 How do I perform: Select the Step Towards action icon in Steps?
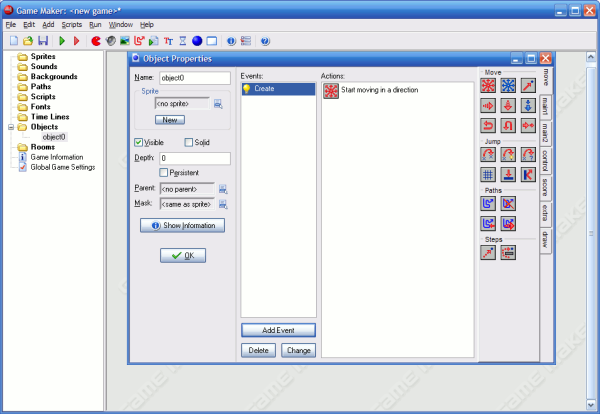pos(488,253)
